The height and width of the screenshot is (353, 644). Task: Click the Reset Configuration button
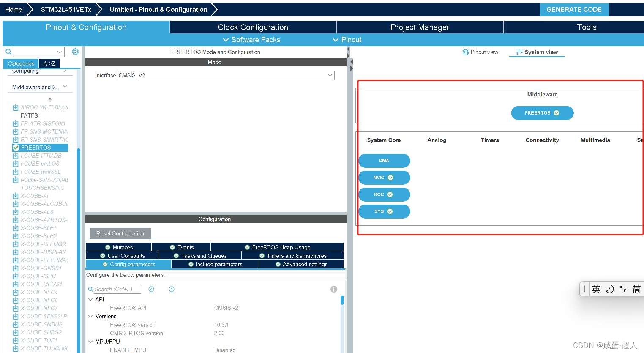coord(120,233)
